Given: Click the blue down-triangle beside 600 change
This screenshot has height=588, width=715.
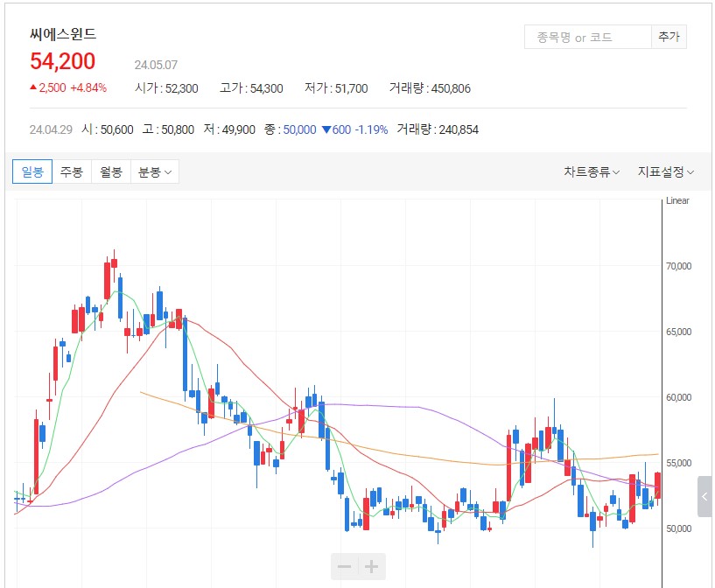Looking at the screenshot, I should pyautogui.click(x=326, y=129).
